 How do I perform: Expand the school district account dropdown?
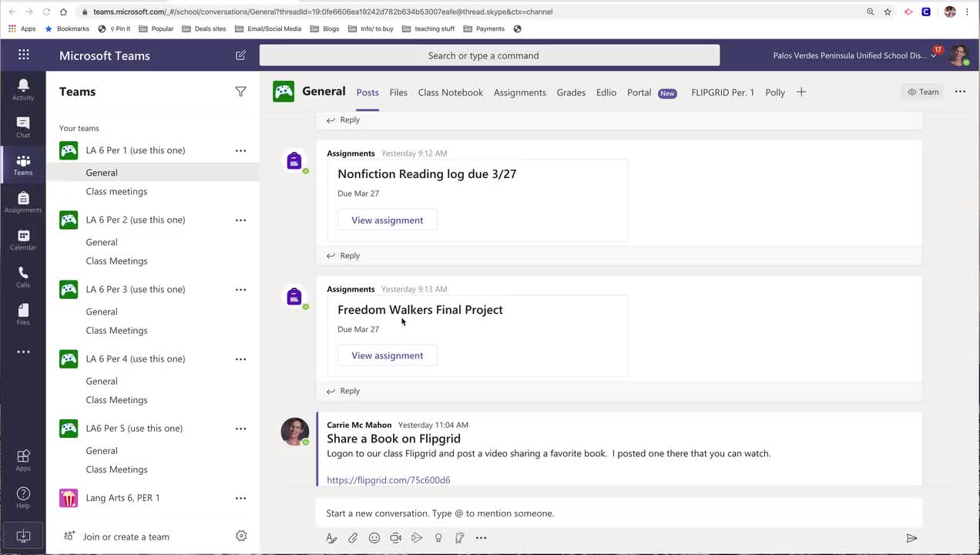(934, 56)
